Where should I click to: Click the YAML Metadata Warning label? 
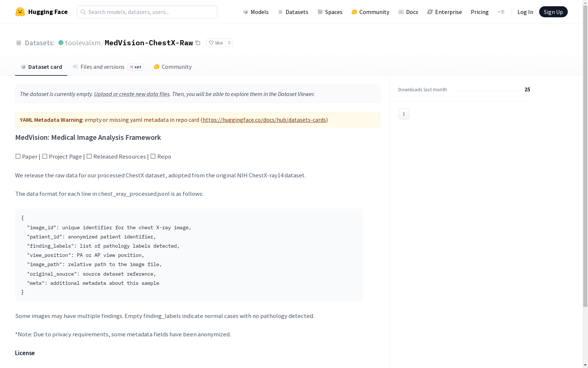[x=51, y=120]
